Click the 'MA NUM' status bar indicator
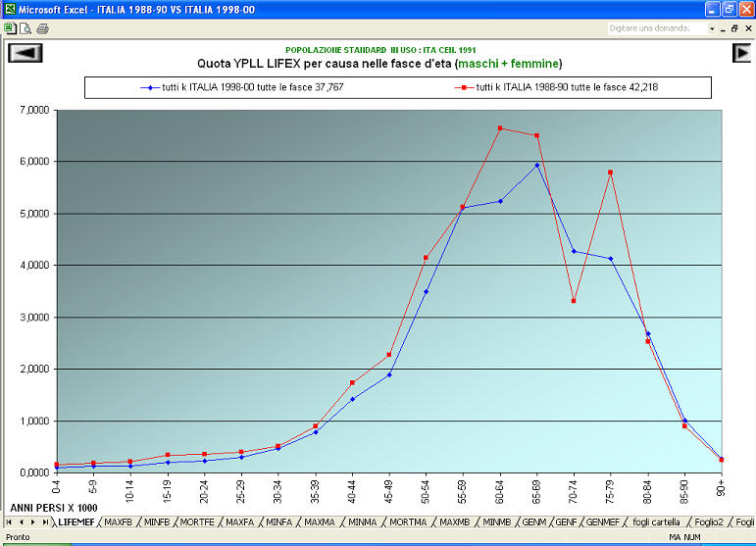Image resolution: width=756 pixels, height=546 pixels. click(684, 537)
